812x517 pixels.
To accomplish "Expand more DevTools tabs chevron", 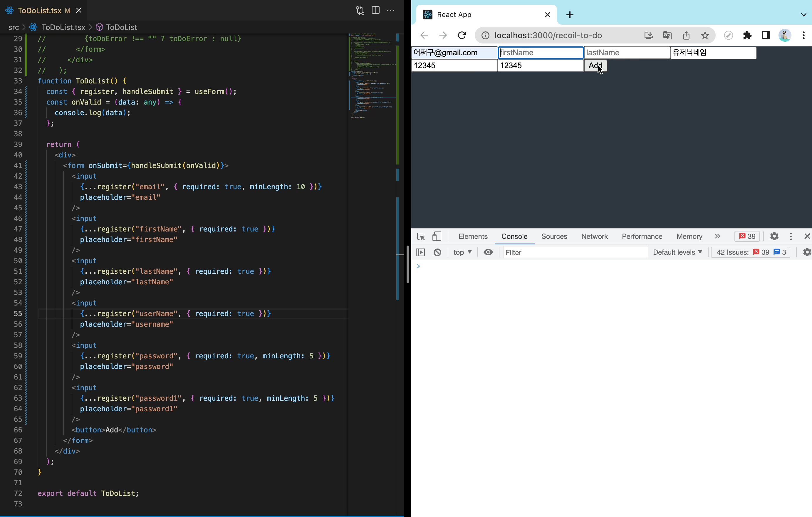I will (x=717, y=236).
